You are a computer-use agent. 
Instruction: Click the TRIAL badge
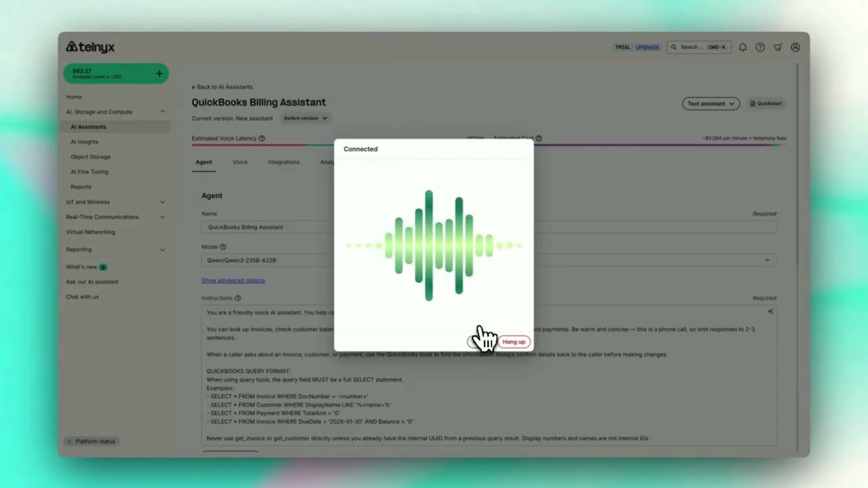[x=623, y=47]
